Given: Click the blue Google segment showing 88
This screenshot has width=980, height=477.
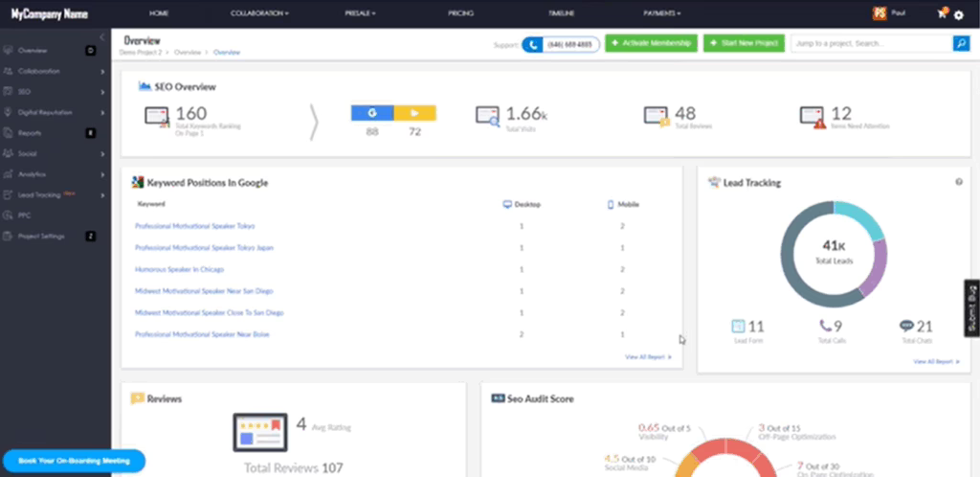Looking at the screenshot, I should pyautogui.click(x=372, y=113).
